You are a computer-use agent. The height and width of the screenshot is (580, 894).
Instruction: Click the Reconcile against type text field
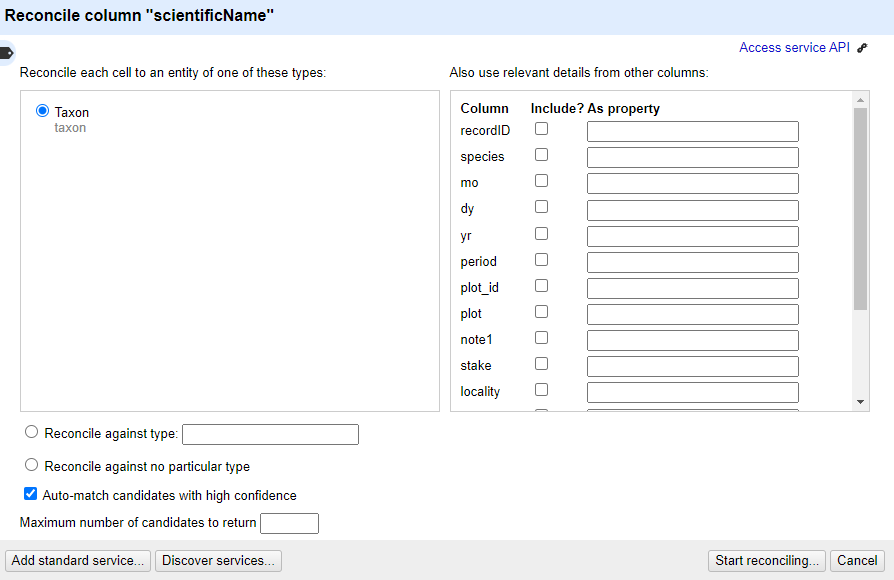pos(270,434)
